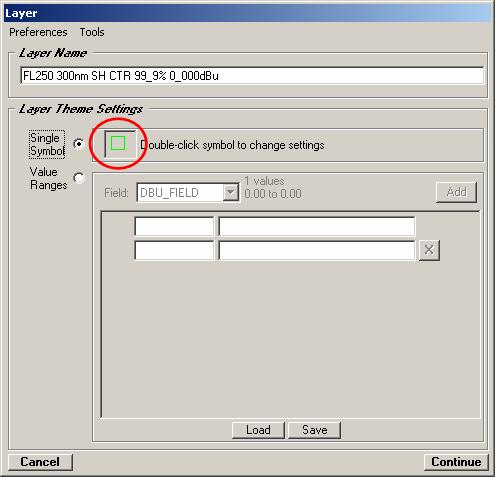The height and width of the screenshot is (477, 495).
Task: Click the Add button
Action: pyautogui.click(x=456, y=192)
